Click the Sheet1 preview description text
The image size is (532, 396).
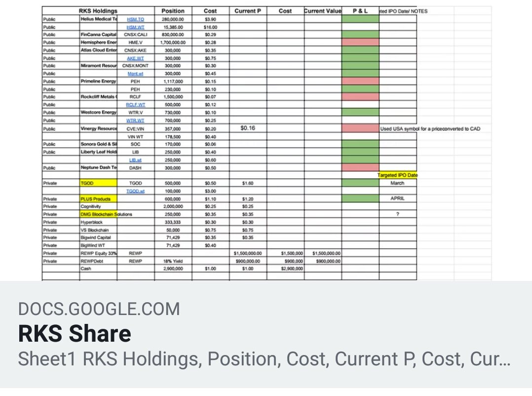click(x=264, y=359)
